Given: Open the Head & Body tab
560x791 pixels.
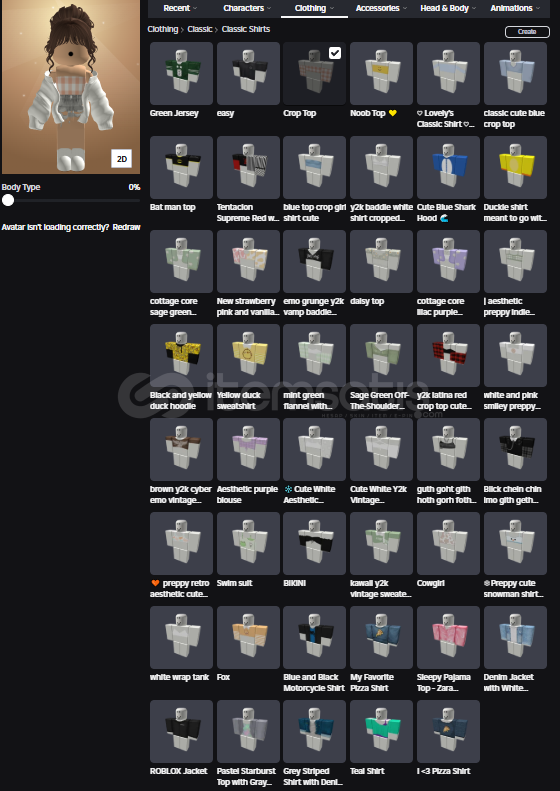Looking at the screenshot, I should tap(448, 8).
